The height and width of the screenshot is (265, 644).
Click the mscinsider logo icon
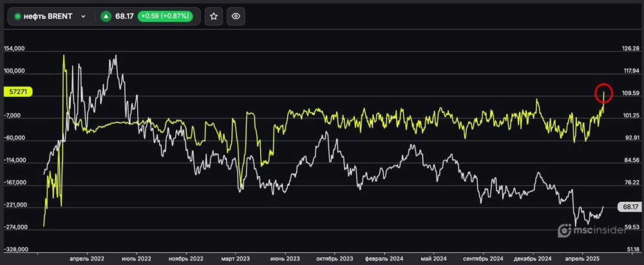[564, 230]
